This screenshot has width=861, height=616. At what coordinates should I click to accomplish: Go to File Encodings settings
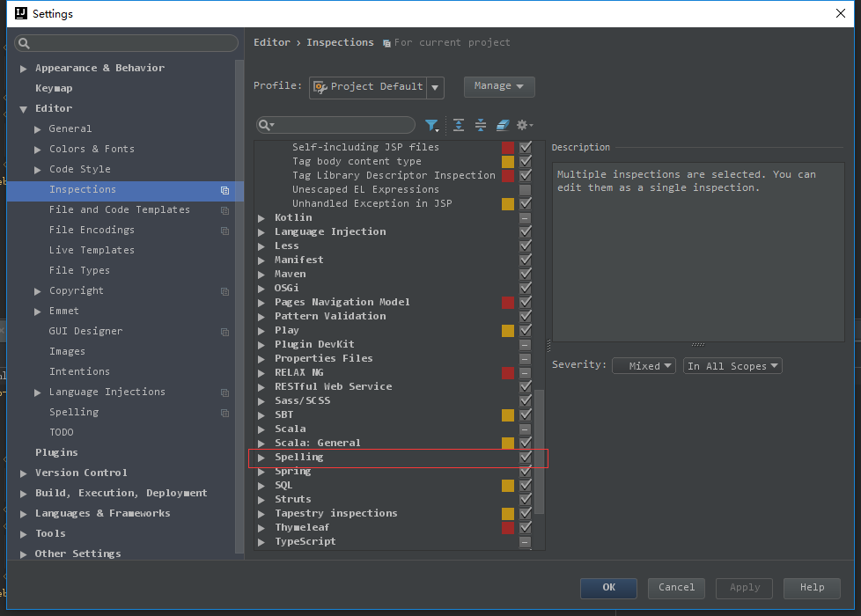tap(93, 230)
